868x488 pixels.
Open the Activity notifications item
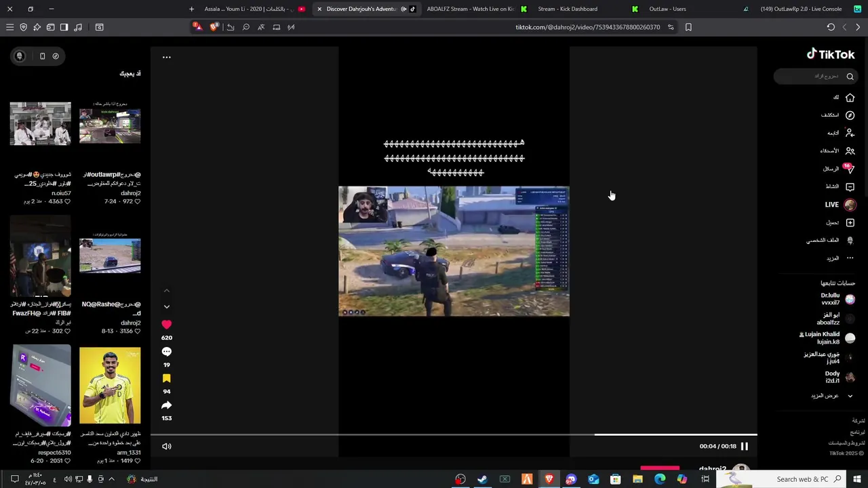pyautogui.click(x=840, y=186)
